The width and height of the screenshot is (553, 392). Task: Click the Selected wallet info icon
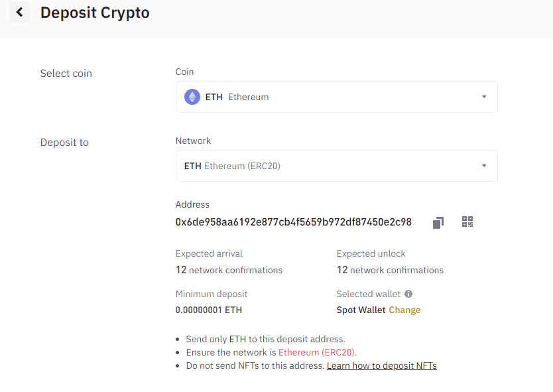tap(408, 294)
